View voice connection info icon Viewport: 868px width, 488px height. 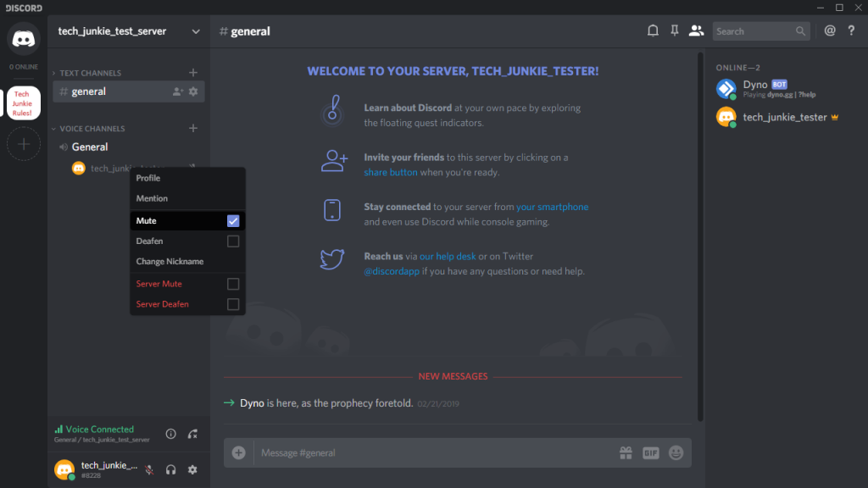pyautogui.click(x=170, y=434)
